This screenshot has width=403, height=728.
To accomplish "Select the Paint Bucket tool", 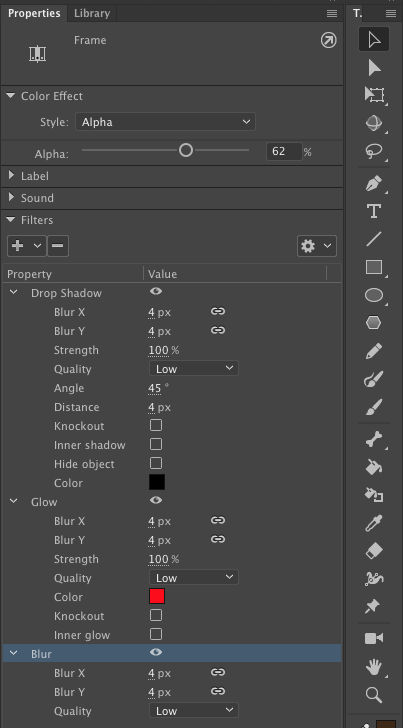I will pyautogui.click(x=374, y=467).
